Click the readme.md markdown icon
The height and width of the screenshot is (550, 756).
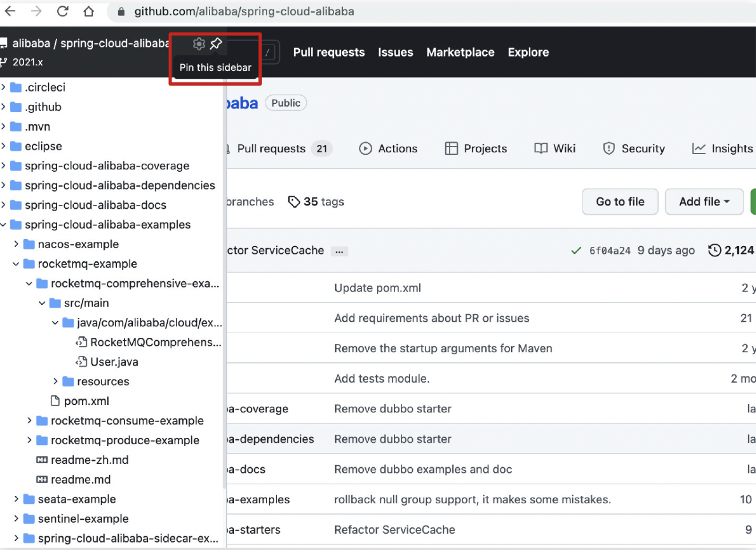[42, 480]
